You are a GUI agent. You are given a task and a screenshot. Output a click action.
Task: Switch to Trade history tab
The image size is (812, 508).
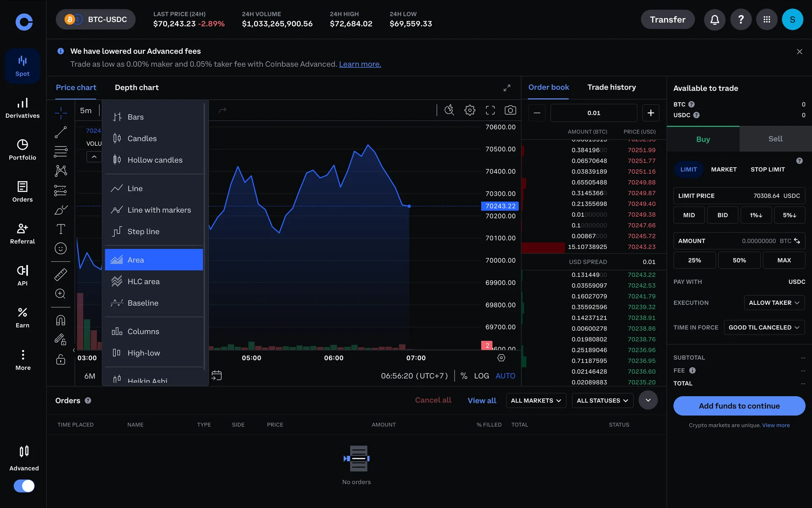[611, 87]
